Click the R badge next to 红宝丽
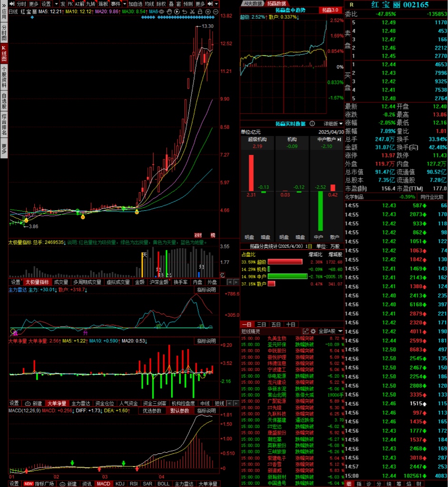The image size is (448, 487). pos(351,5)
